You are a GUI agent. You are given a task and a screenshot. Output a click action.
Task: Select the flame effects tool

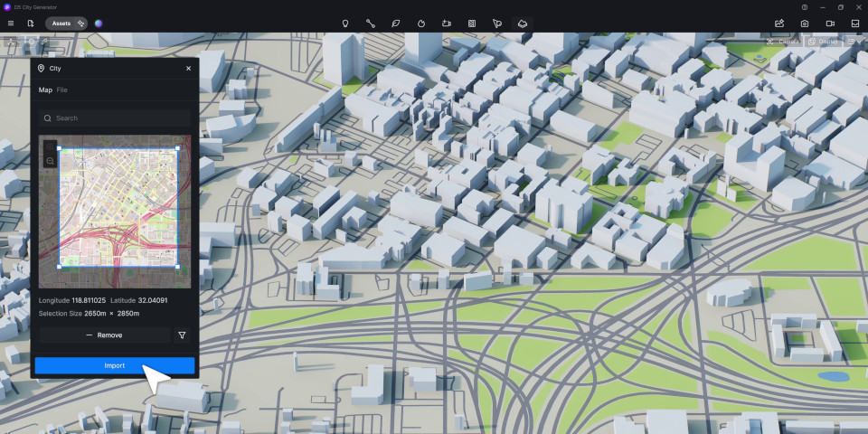pyautogui.click(x=420, y=24)
